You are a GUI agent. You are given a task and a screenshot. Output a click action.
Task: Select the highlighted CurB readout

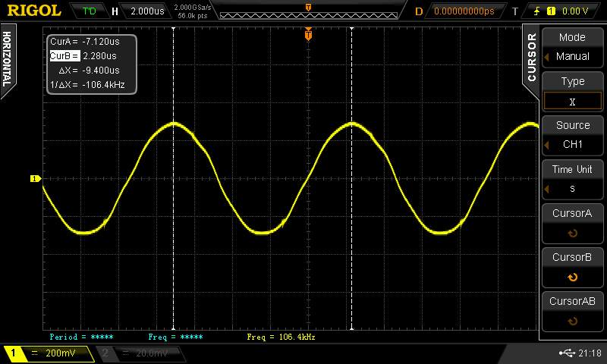(64, 55)
